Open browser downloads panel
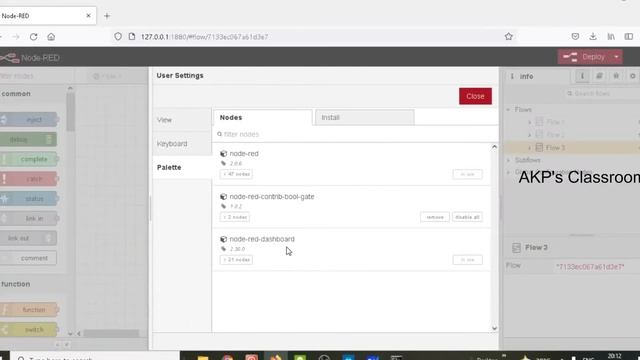This screenshot has height=360, width=640. [x=593, y=36]
